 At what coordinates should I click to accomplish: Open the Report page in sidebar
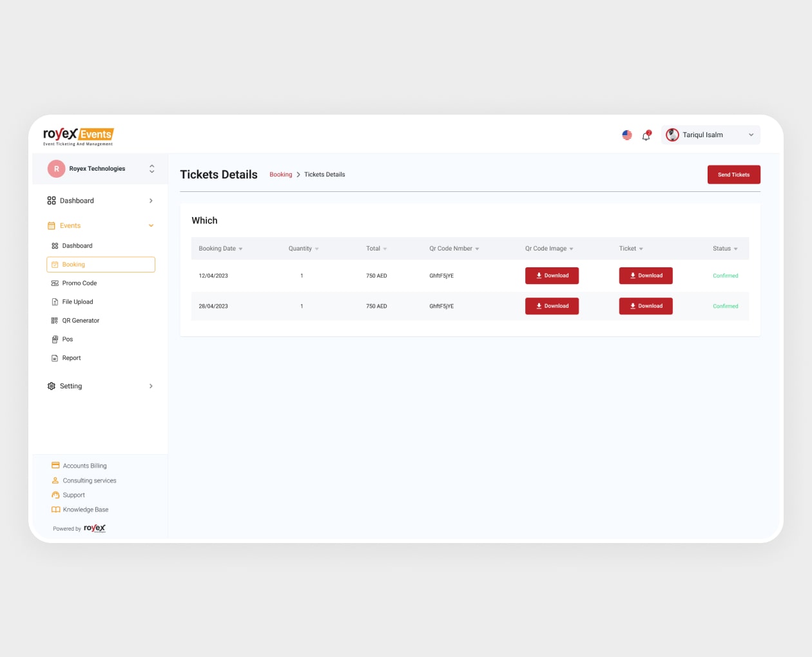71,358
